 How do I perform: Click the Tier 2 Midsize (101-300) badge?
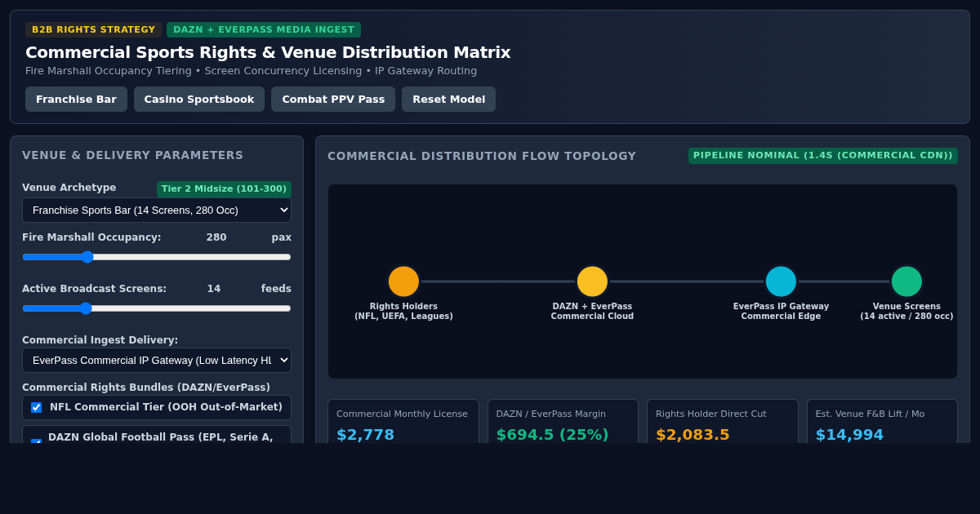click(x=224, y=188)
